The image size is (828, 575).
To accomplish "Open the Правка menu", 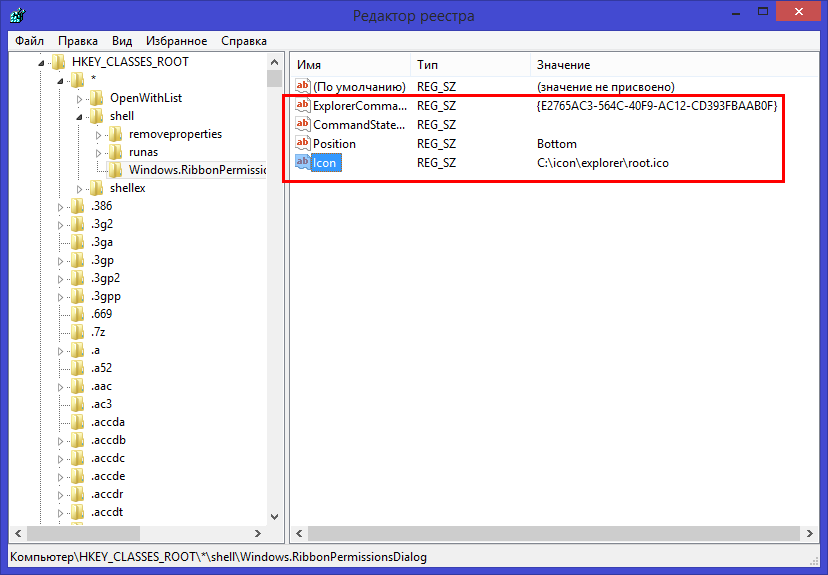I will click(78, 41).
